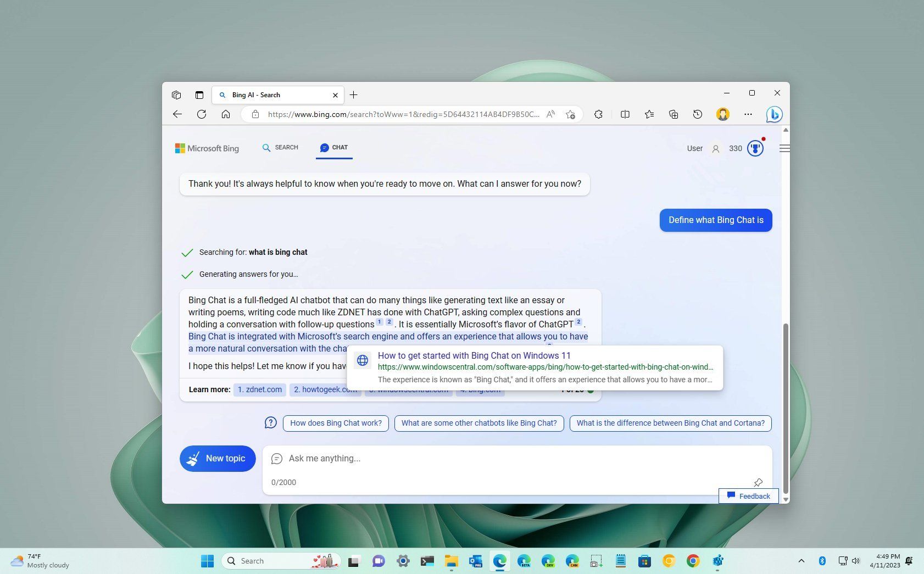Activate Read aloud icon in the address bar
Image resolution: width=924 pixels, height=574 pixels.
pos(550,114)
